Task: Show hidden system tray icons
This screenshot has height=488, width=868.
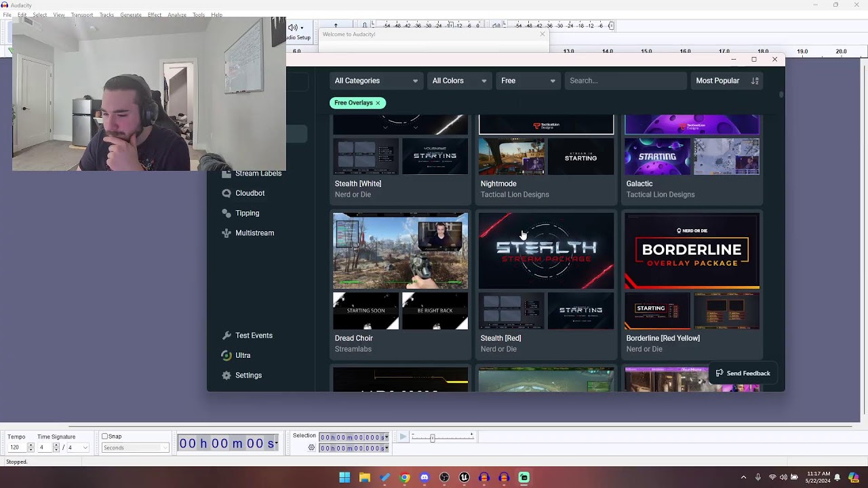Action: 743,477
